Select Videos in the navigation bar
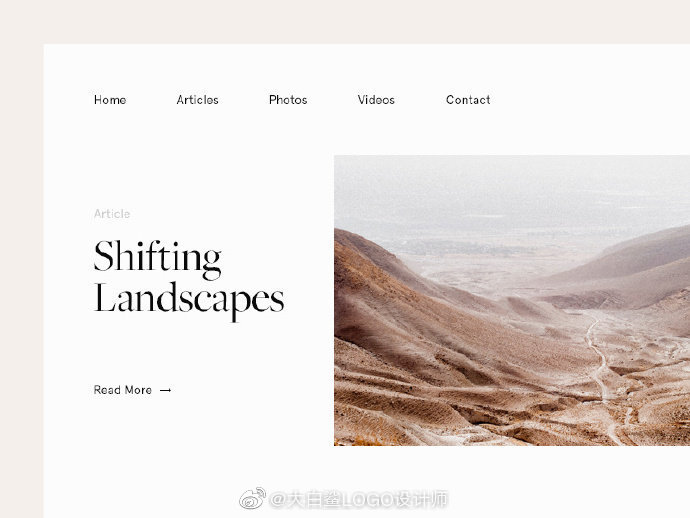Screen dimensions: 690x518 376,100
